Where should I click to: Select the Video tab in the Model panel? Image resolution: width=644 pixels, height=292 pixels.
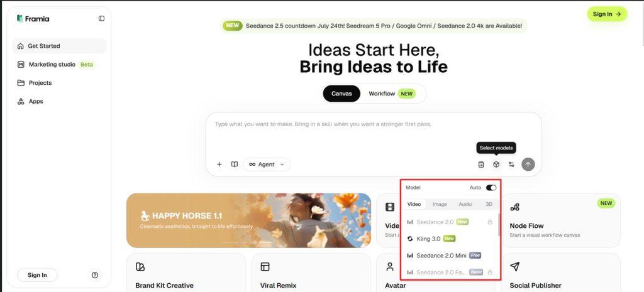pyautogui.click(x=414, y=204)
